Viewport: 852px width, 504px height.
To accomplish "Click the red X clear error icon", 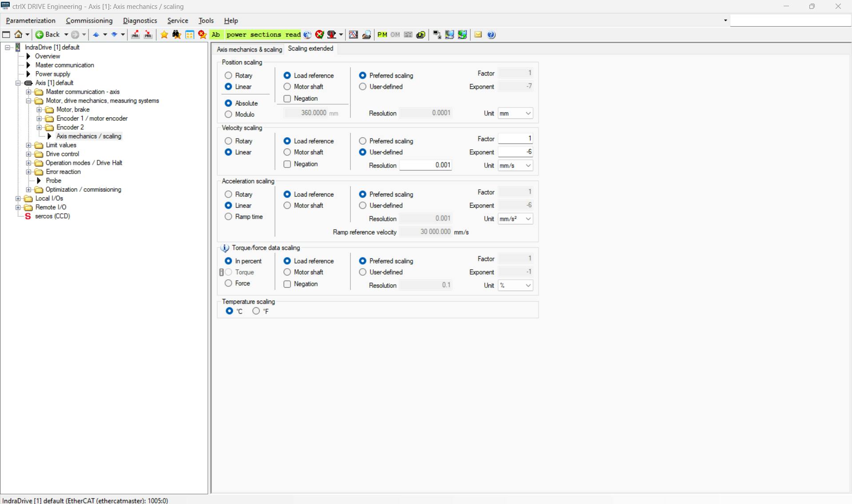I will 320,35.
